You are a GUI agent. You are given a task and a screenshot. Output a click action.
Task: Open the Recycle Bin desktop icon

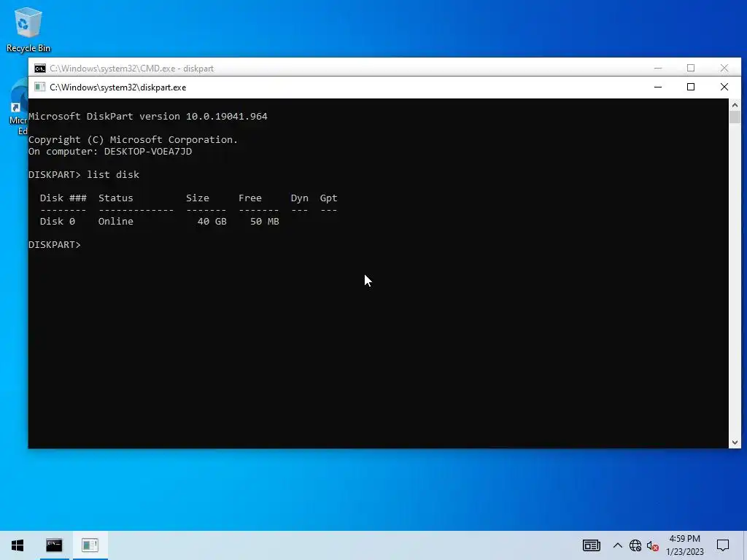[x=28, y=29]
